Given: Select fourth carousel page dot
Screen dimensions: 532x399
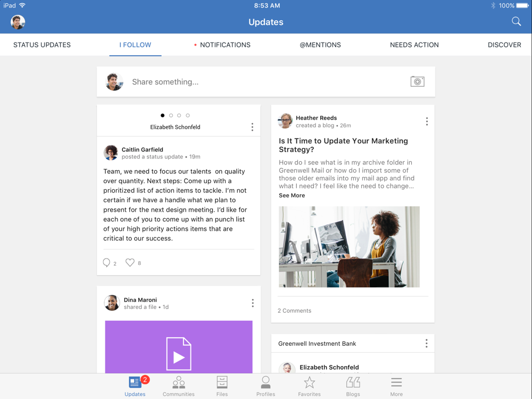Looking at the screenshot, I should [188, 115].
